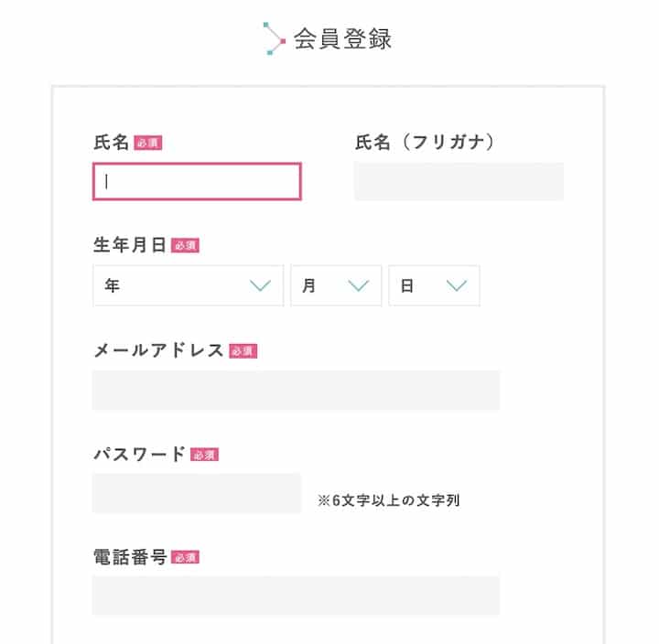659x644 pixels.
Task: Open the 日 day dropdown
Action: [x=434, y=286]
